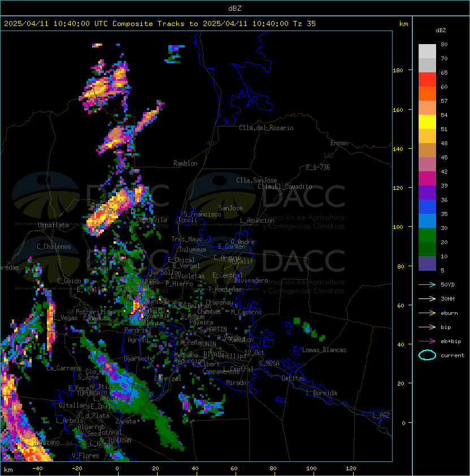This screenshot has width=470, height=476.
Task: Click the 'Tz 35' text in header
Action: tap(304, 24)
